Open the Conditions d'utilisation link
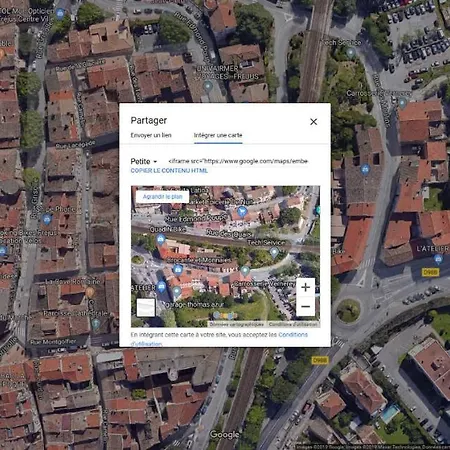Image resolution: width=450 pixels, height=450 pixels. pyautogui.click(x=293, y=335)
